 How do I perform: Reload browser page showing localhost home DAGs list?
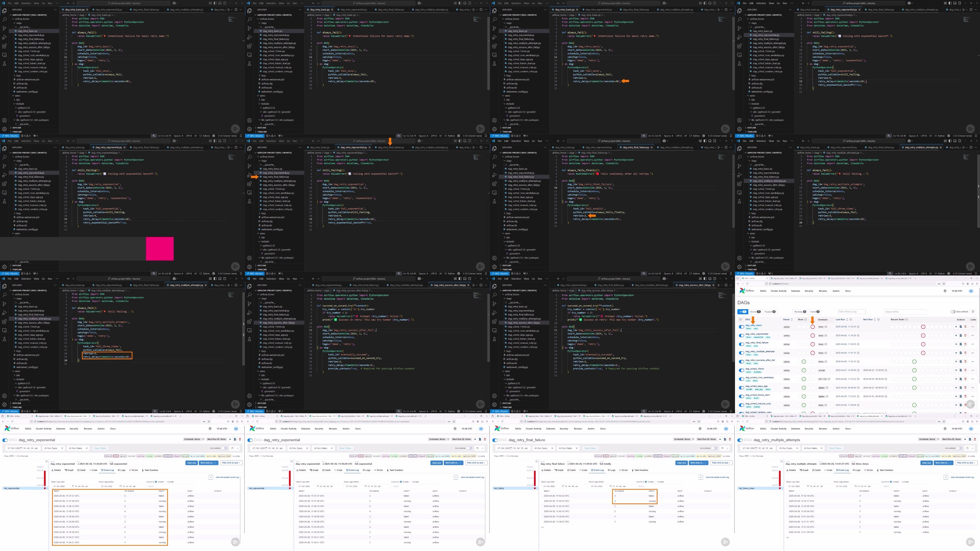747,284
